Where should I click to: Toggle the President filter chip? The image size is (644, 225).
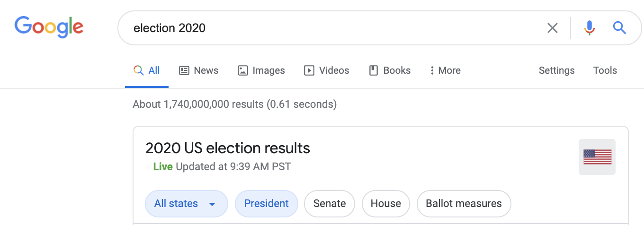pyautogui.click(x=266, y=204)
